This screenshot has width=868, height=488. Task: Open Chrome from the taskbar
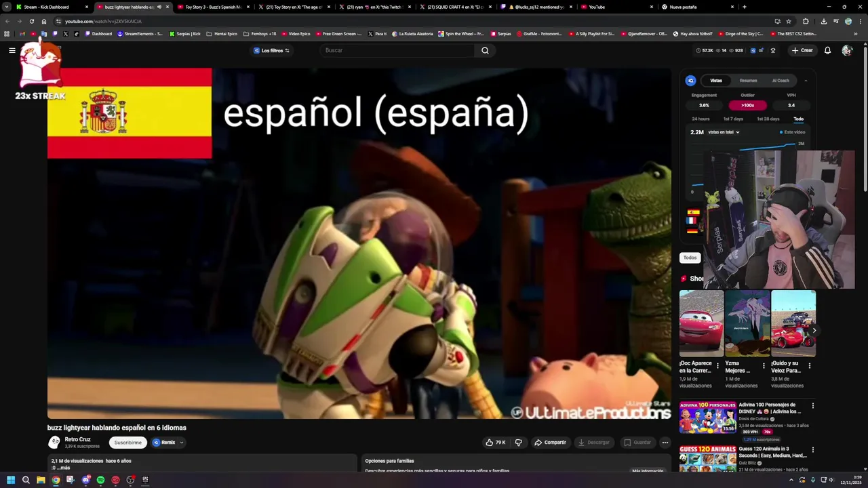pos(56,480)
